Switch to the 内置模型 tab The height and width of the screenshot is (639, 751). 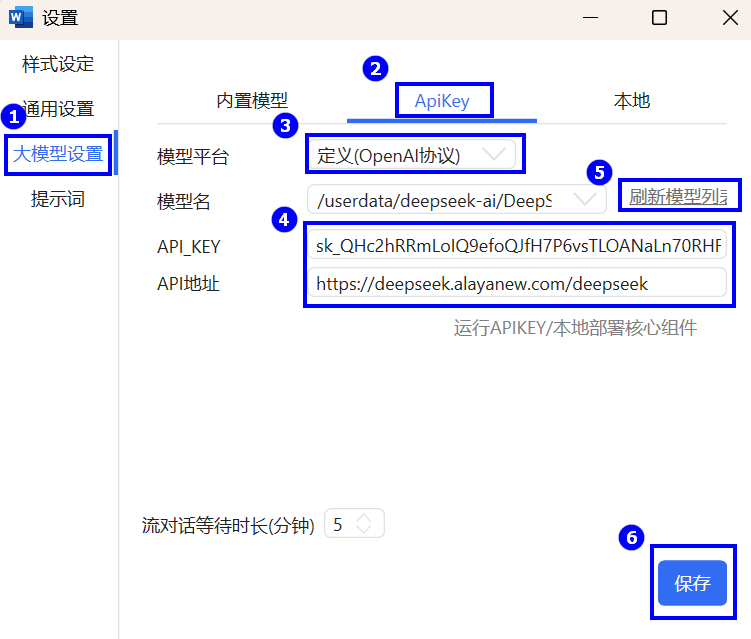[x=252, y=101]
